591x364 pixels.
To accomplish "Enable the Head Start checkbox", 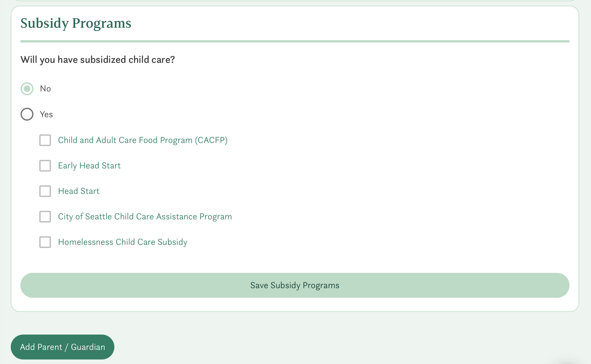I will tap(45, 191).
